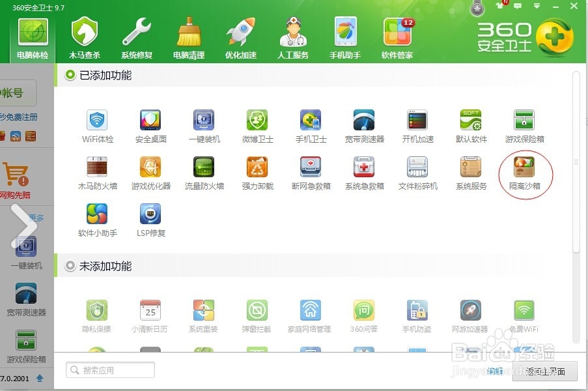
Task: Add 网游加速器 function
Action: point(470,316)
